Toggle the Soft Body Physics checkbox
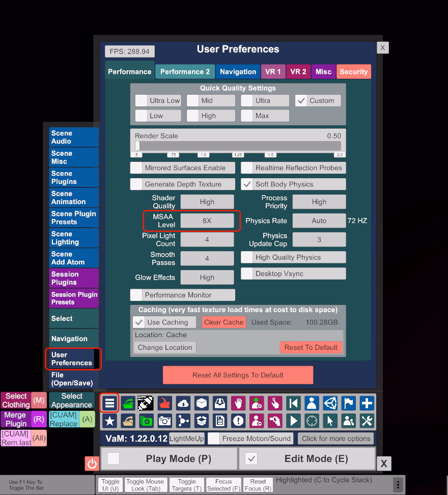This screenshot has height=495, width=448. tap(247, 184)
